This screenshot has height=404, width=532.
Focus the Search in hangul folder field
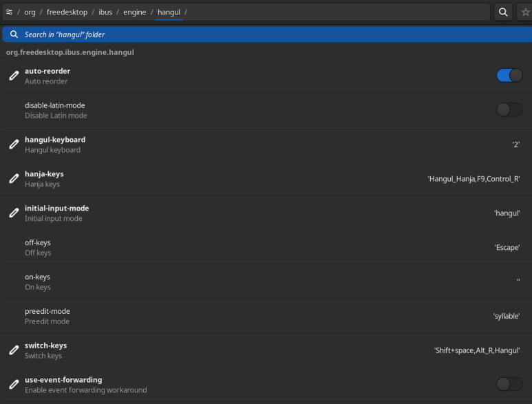267,34
